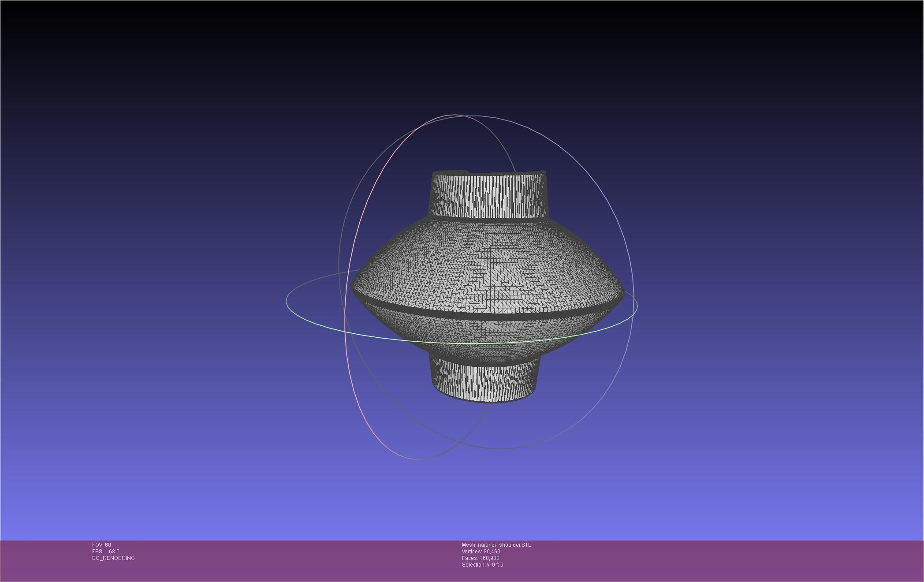
Task: Click the Faces: 160,908 count
Action: click(481, 558)
